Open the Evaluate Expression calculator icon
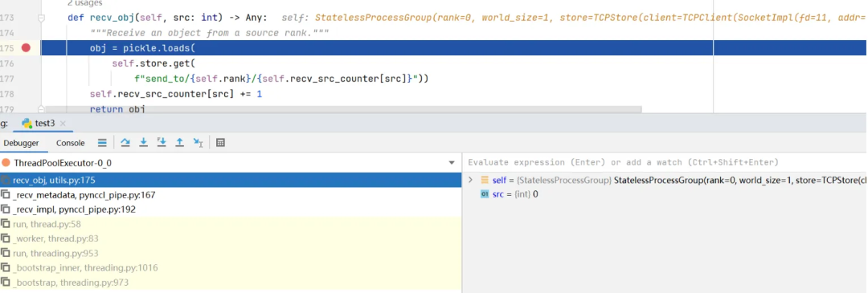868x293 pixels. pyautogui.click(x=220, y=143)
